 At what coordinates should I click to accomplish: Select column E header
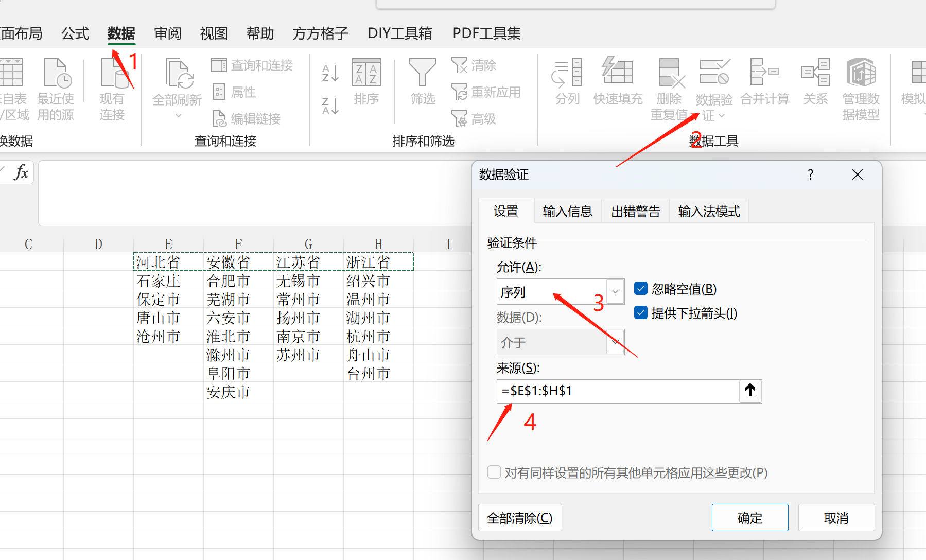(x=168, y=244)
